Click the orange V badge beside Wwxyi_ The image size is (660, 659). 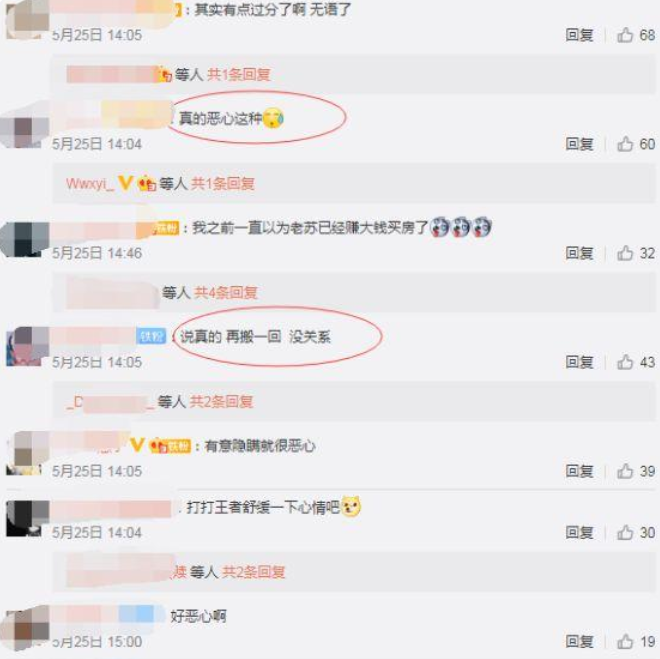125,183
